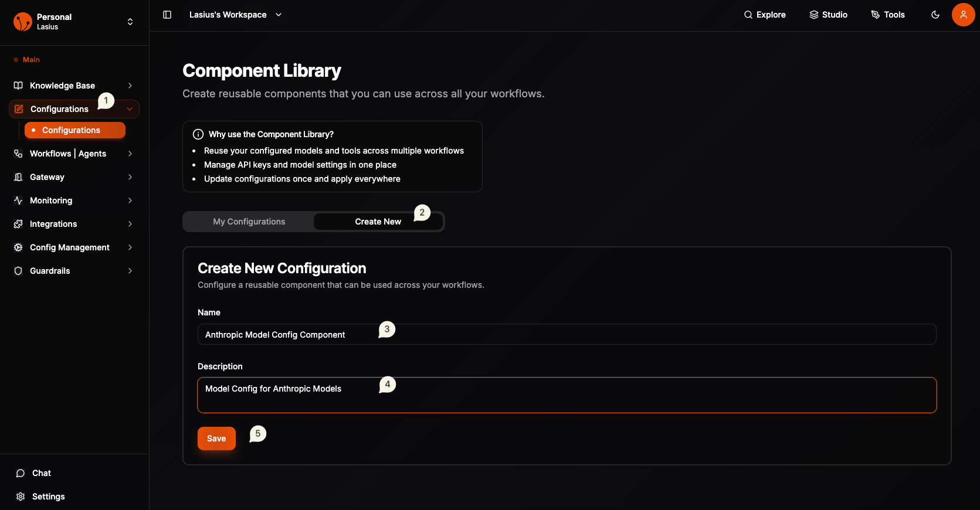Click the Description text area

coord(567,395)
